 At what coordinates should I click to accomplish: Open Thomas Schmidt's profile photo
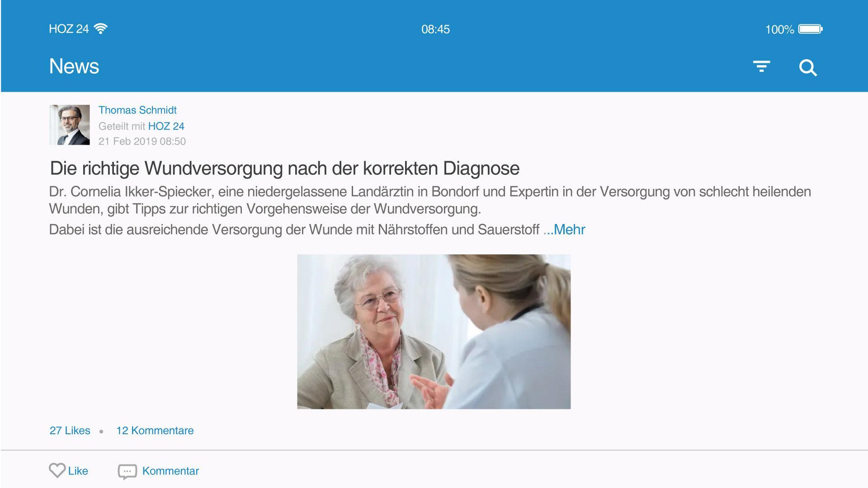click(x=70, y=125)
